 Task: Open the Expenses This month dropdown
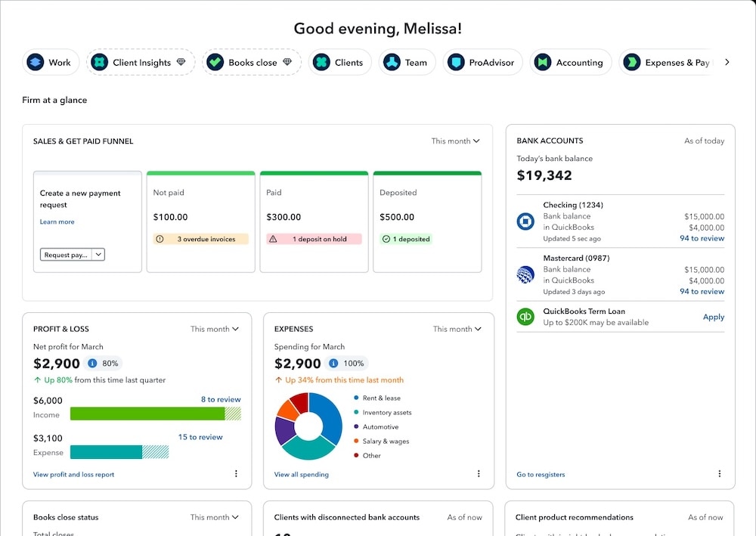tap(455, 329)
